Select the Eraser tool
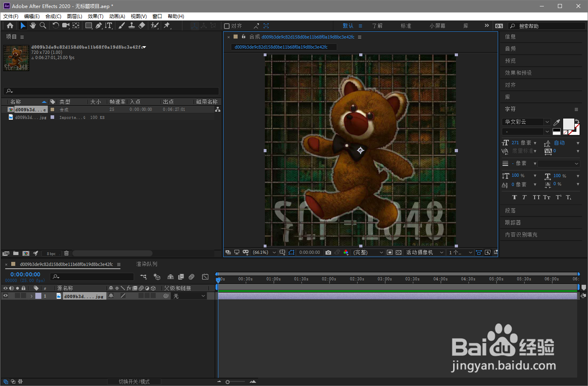 click(142, 26)
